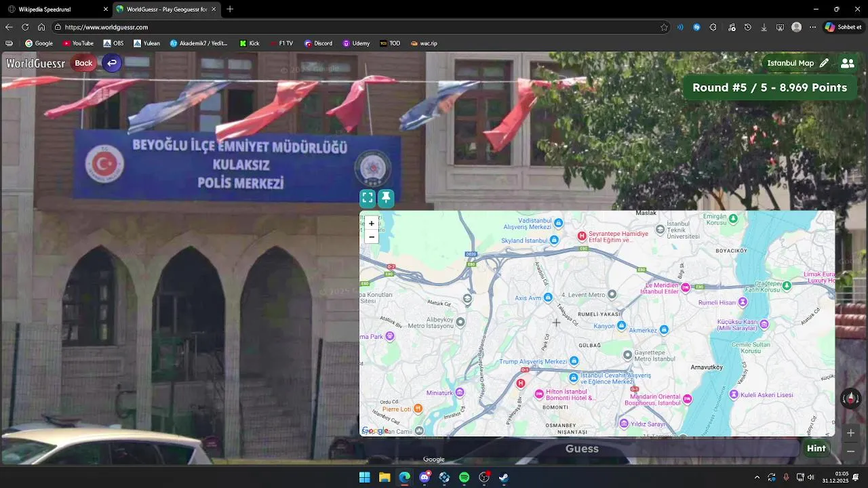Image resolution: width=868 pixels, height=488 pixels.
Task: Click the Vadistanbul shopping marker
Action: (558, 223)
